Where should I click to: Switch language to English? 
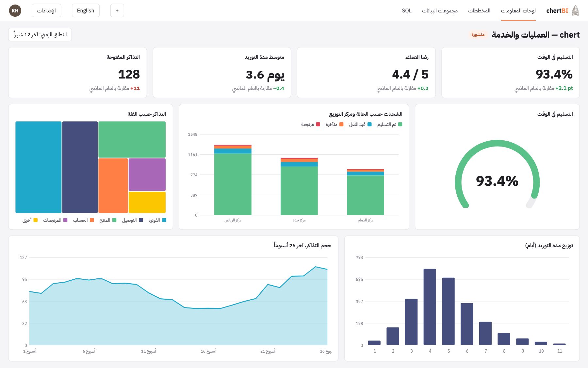86,11
